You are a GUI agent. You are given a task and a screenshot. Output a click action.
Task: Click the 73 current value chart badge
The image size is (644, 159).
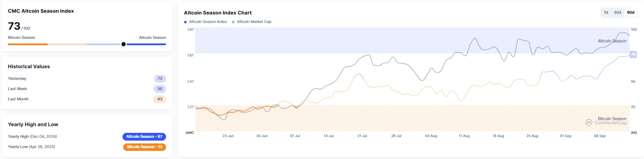click(633, 54)
